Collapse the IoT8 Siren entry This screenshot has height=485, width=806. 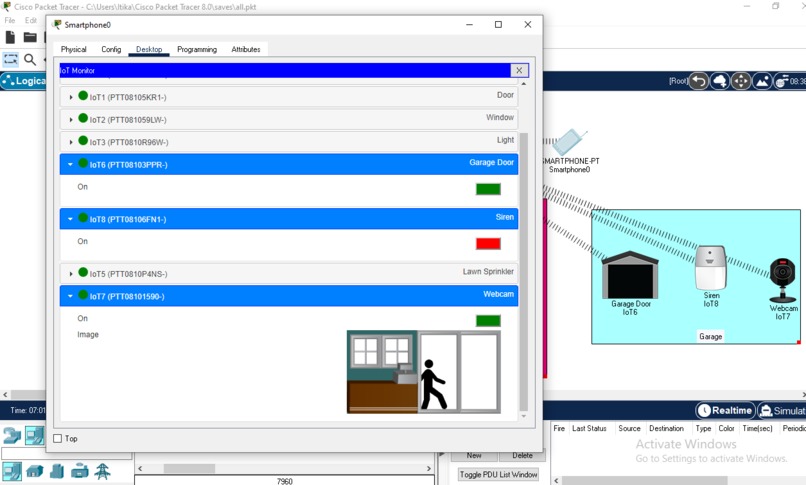coord(71,219)
